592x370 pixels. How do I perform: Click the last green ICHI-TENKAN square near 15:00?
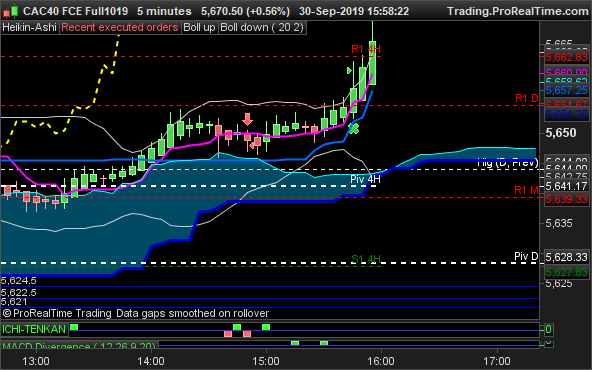266,327
